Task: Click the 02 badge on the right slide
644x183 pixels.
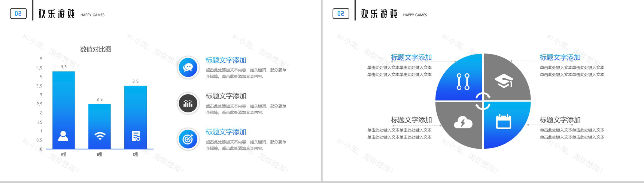Action: (341, 14)
